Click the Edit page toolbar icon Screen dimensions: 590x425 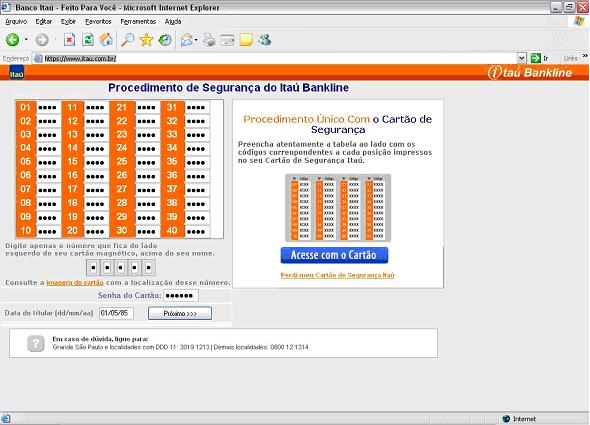point(227,40)
